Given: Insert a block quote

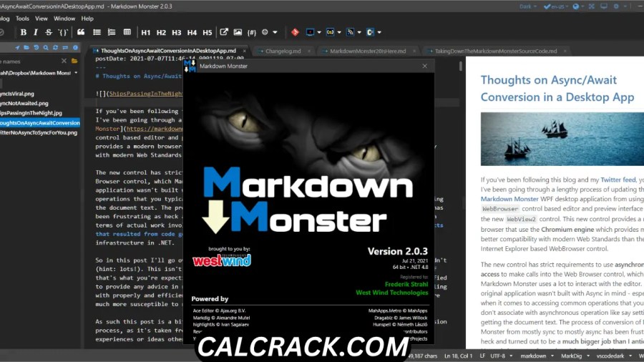Looking at the screenshot, I should coord(81,32).
